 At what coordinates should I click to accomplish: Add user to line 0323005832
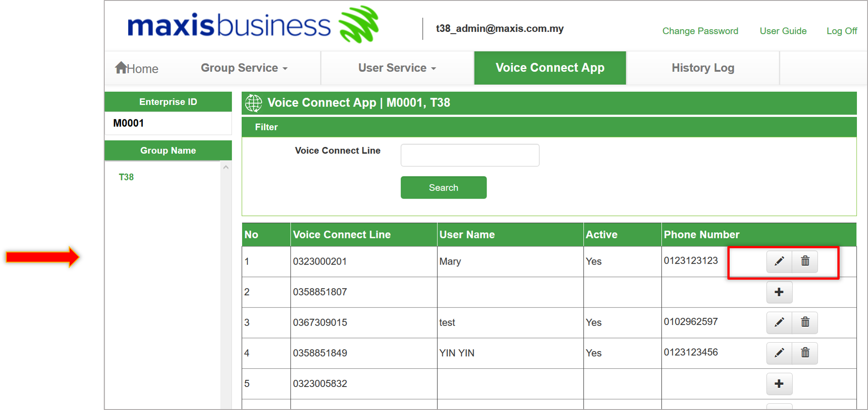(779, 384)
